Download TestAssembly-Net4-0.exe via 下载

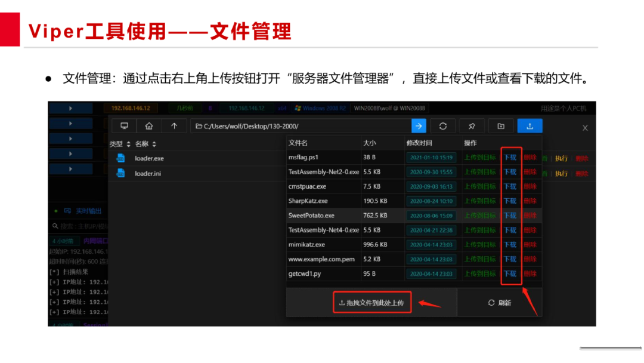point(510,230)
